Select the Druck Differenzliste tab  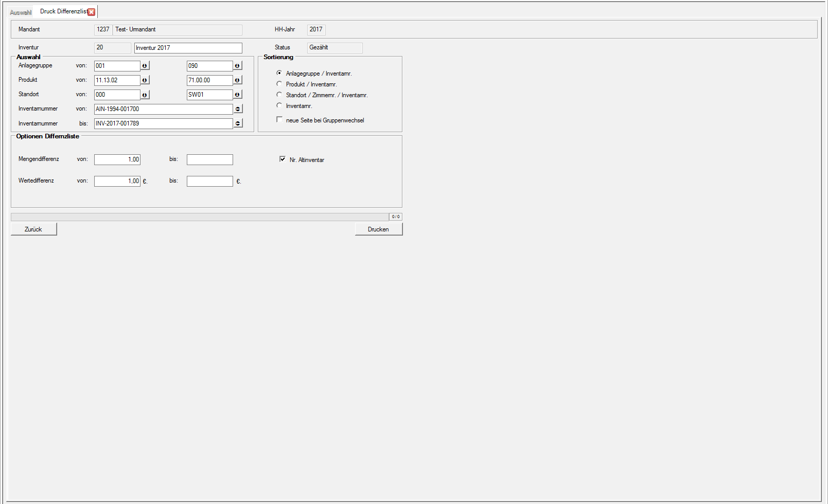(x=62, y=11)
